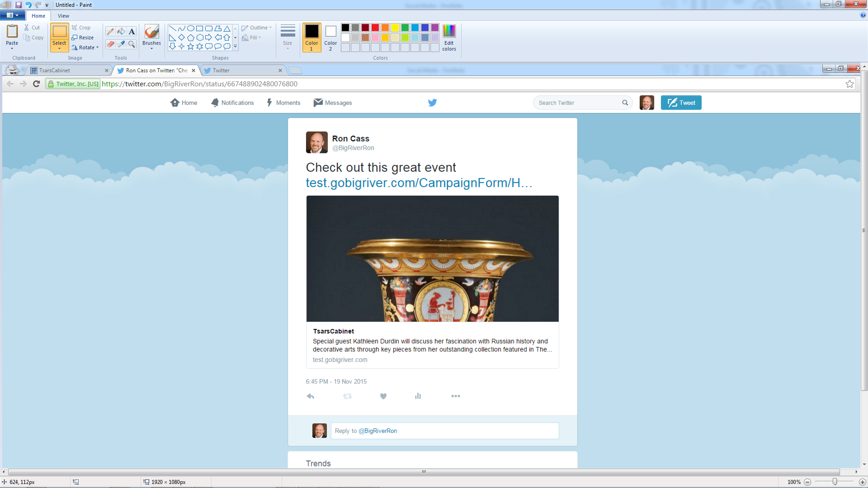The height and width of the screenshot is (488, 868).
Task: Click the Save icon in title bar
Action: click(18, 5)
